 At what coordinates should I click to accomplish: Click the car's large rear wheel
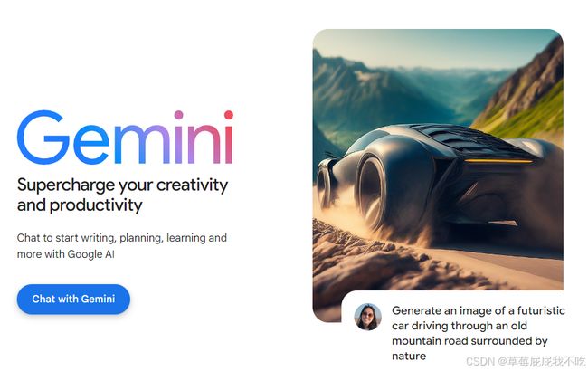[x=373, y=191]
